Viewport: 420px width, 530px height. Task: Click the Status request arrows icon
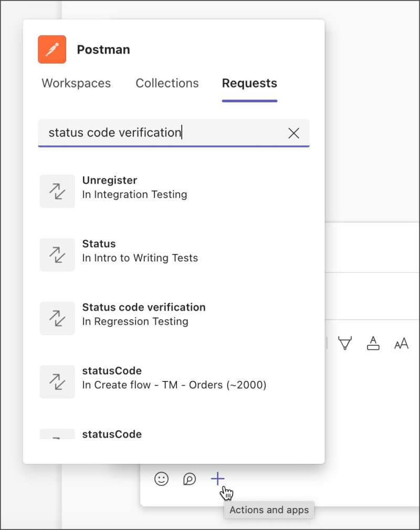[57, 255]
